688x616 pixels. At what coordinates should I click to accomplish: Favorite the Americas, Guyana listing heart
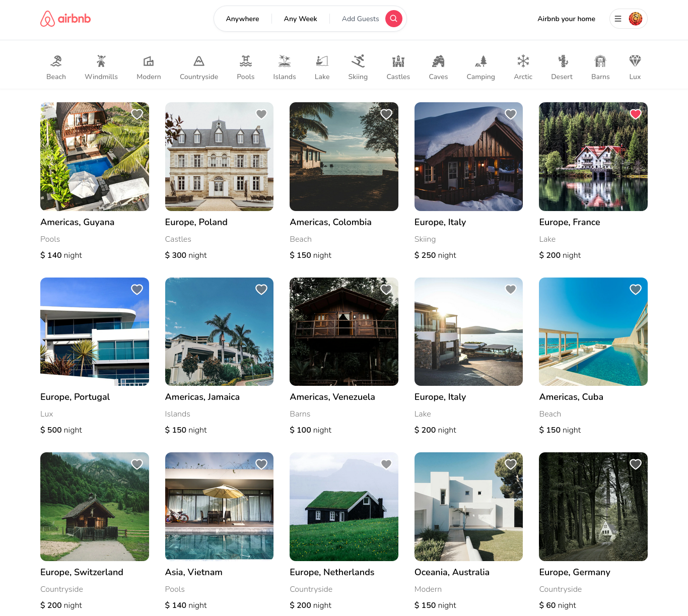(x=136, y=114)
